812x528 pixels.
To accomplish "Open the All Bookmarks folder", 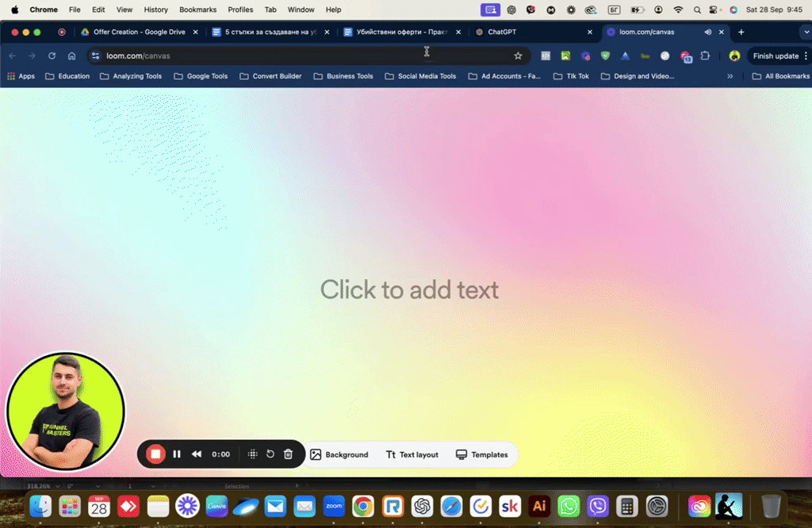I will coord(781,76).
